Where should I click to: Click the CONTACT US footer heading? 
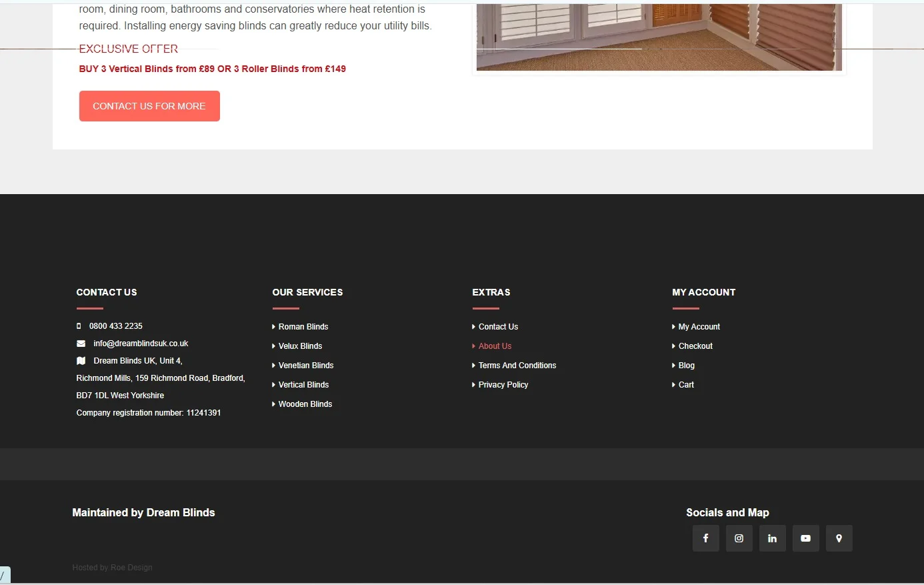(x=107, y=292)
